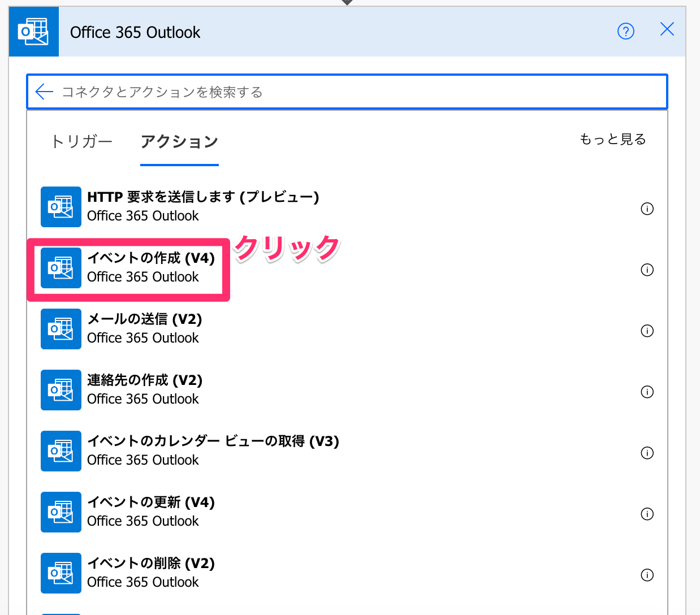Close the Office 365 Outlook panel

pos(667,29)
